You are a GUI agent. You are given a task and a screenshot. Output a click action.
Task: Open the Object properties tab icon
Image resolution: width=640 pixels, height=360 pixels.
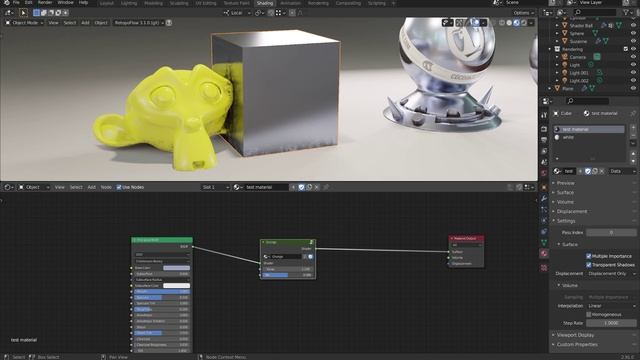point(544,187)
